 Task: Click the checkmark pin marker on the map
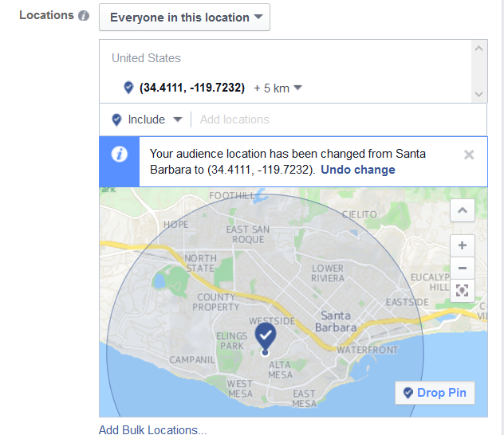tap(266, 335)
